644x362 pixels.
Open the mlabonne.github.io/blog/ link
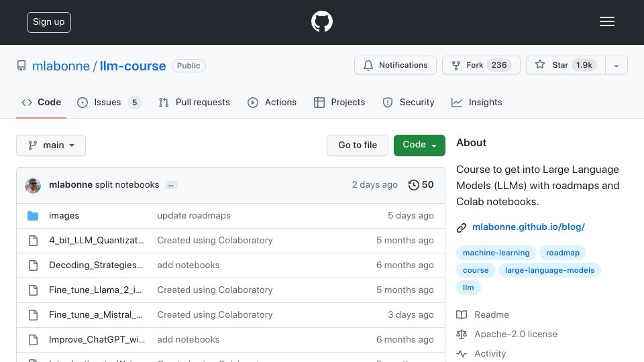528,227
